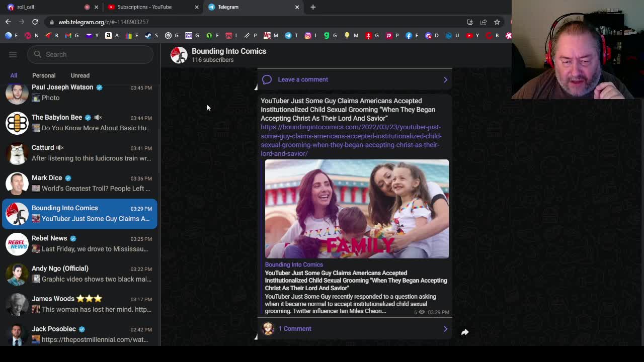Open the Telegram bookmark labeled T

tap(291, 35)
